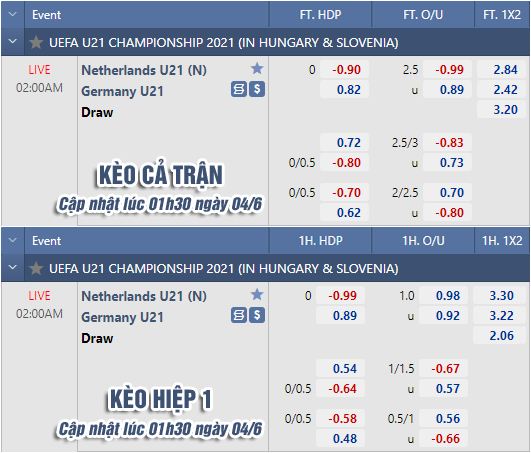Screen dimensions: 531x453
Task: Collapse the bottom UEFA U21 league chevron
Action: 13,267
